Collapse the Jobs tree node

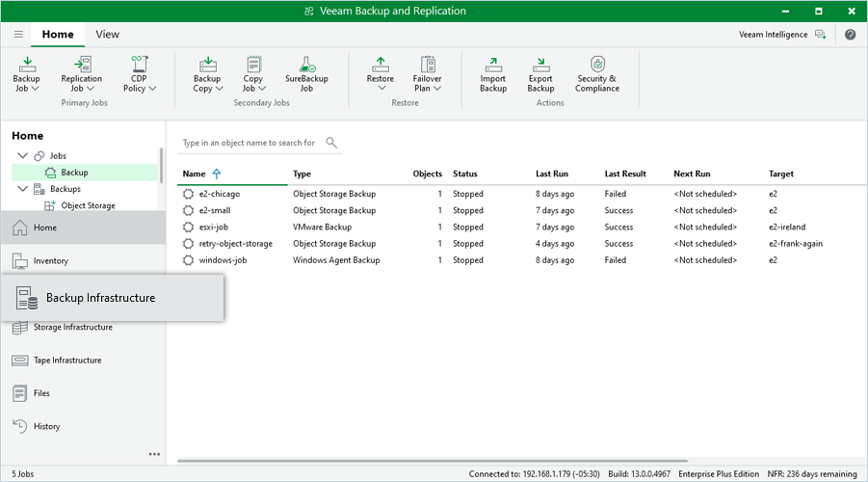point(23,156)
